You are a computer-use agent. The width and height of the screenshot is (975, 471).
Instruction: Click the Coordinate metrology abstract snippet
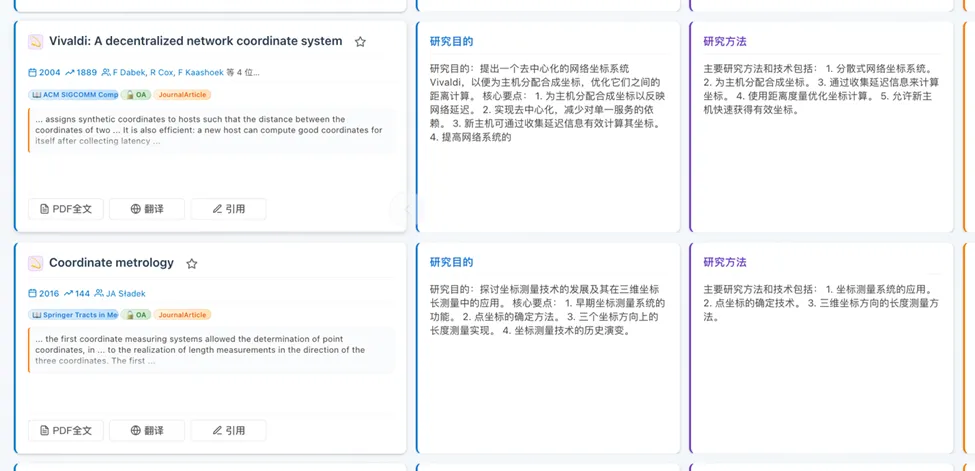tap(211, 350)
